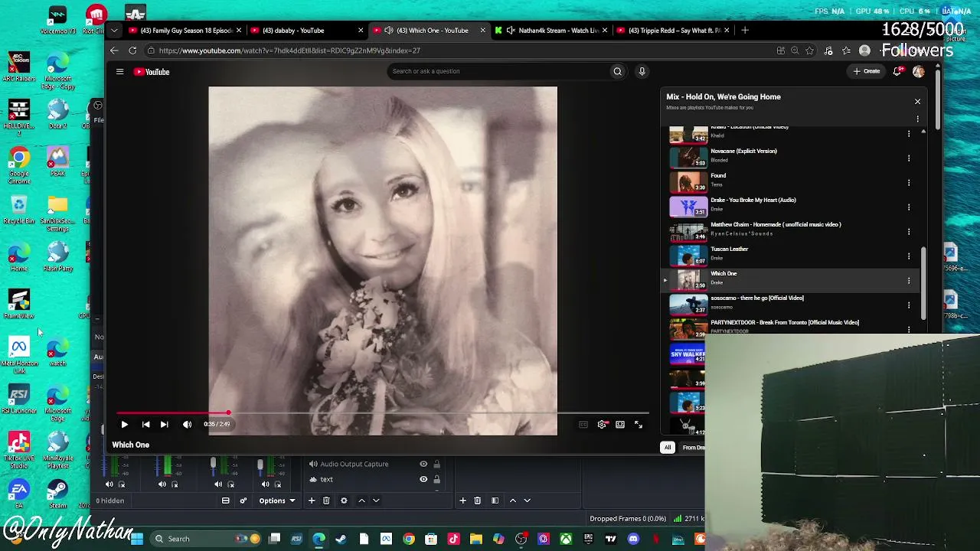The height and width of the screenshot is (551, 980).
Task: Switch to Nathan4k Stream tab
Action: click(550, 31)
